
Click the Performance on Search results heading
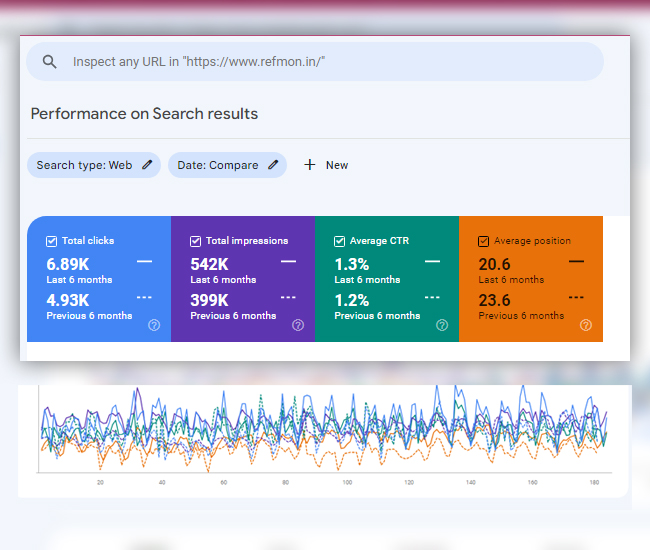144,114
